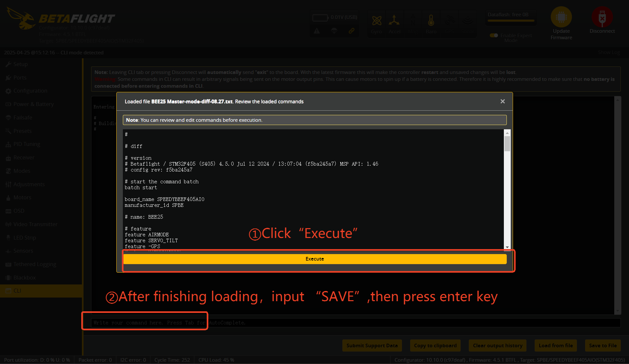
Task: Open the PID Tuning tab
Action: click(x=41, y=144)
